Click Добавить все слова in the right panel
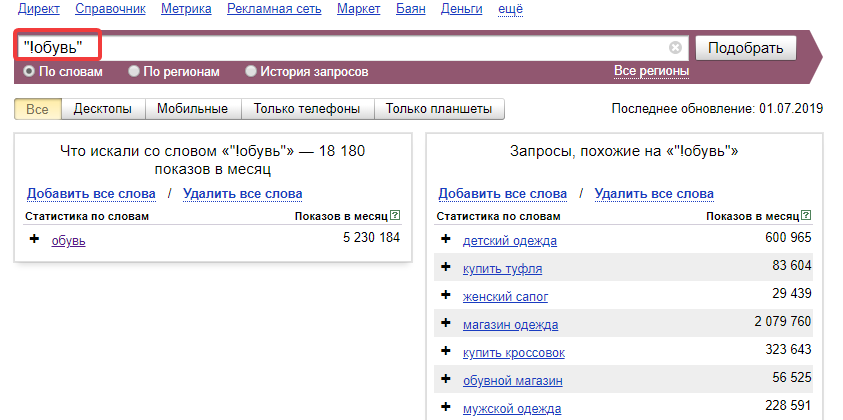The image size is (843, 420). [503, 194]
